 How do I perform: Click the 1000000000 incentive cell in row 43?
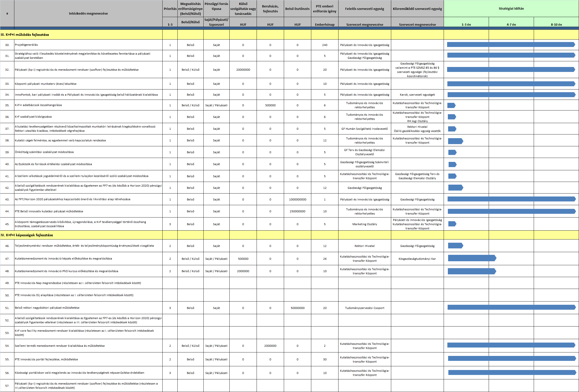coord(297,199)
